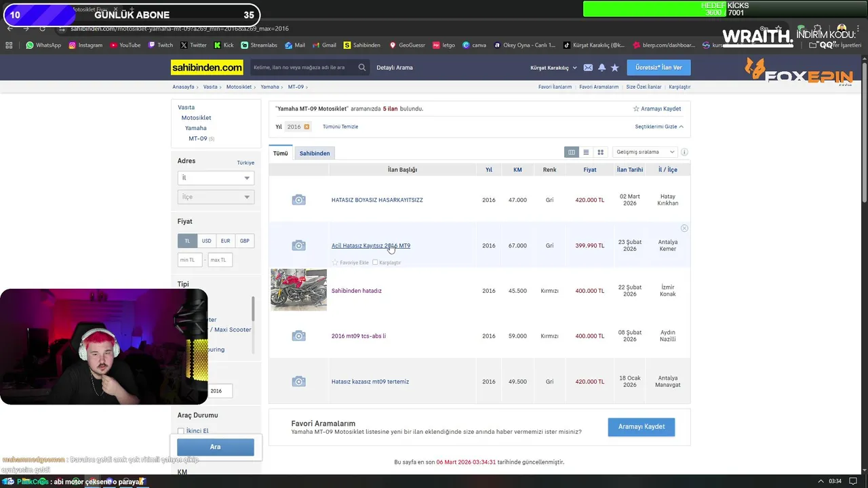Open letgo bookmark

(443, 45)
